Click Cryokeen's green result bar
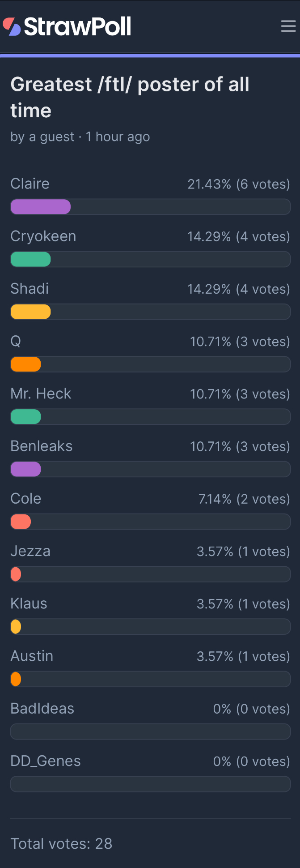The width and height of the screenshot is (300, 868). point(30,259)
